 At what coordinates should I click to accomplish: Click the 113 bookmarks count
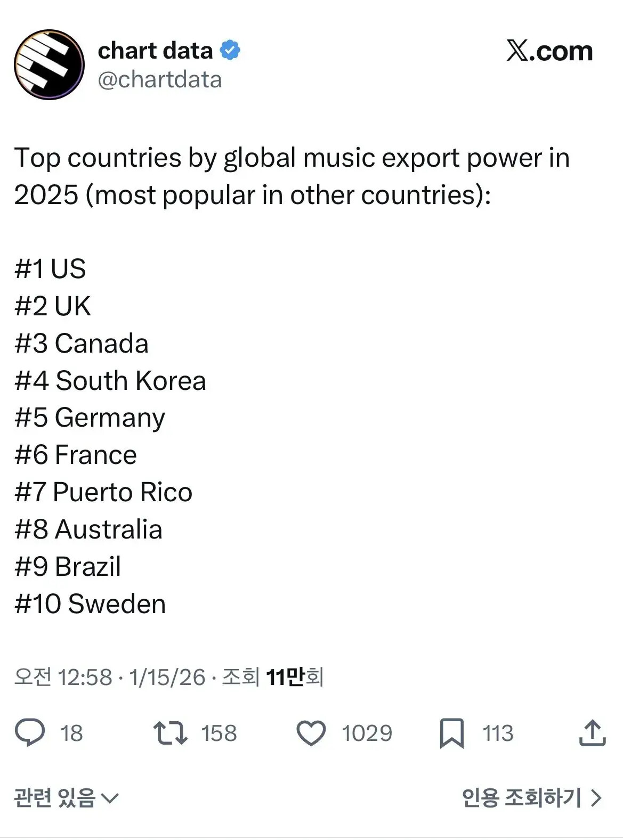coord(498,733)
